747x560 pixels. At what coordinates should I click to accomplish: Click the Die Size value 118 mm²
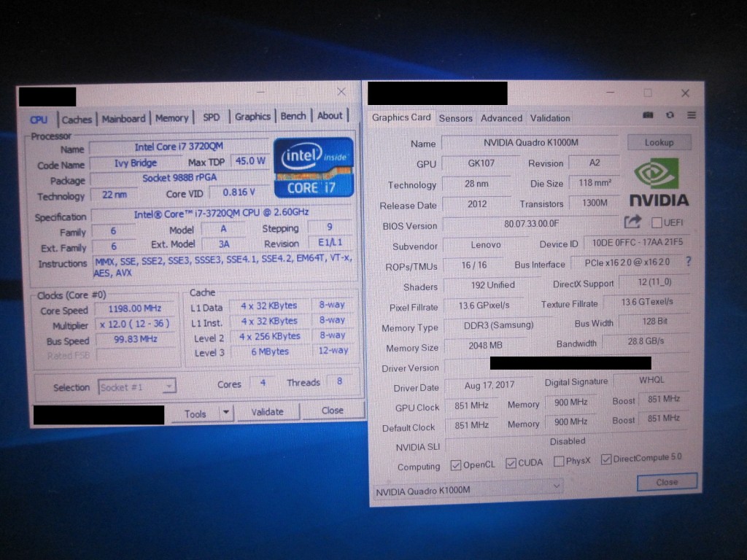[595, 183]
